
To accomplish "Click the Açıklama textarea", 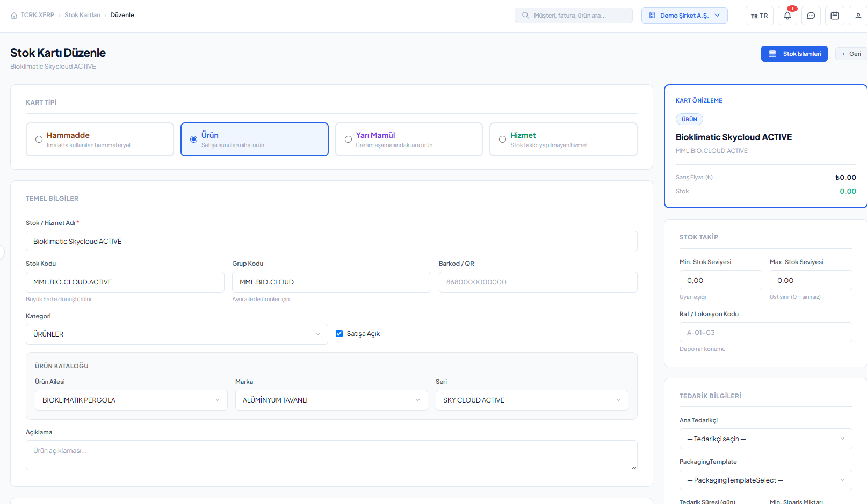I will click(x=331, y=455).
